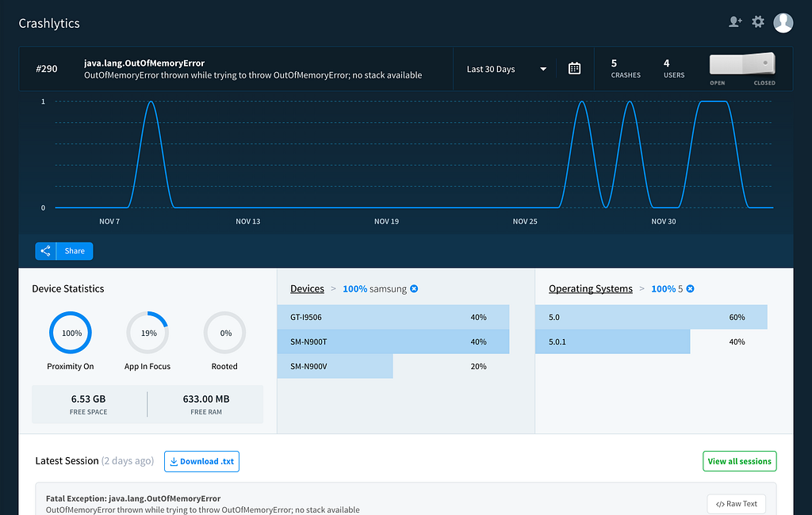Image resolution: width=812 pixels, height=515 pixels.
Task: Click the Devices breadcrumb link
Action: (307, 289)
